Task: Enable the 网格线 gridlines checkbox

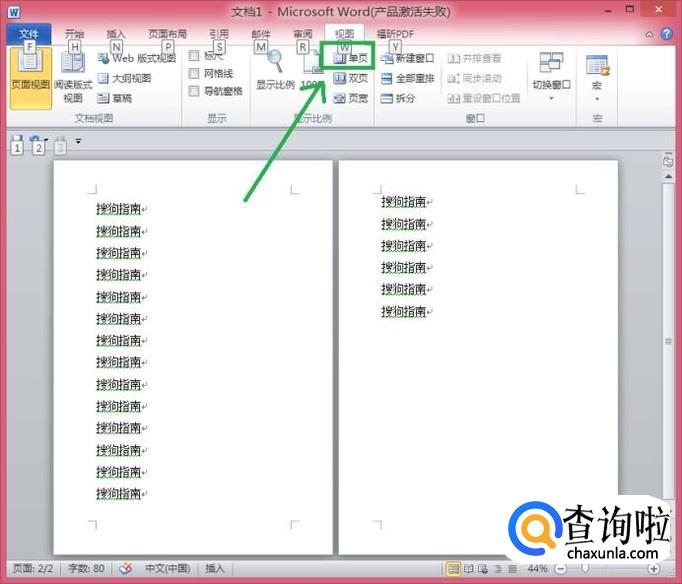Action: 194,73
